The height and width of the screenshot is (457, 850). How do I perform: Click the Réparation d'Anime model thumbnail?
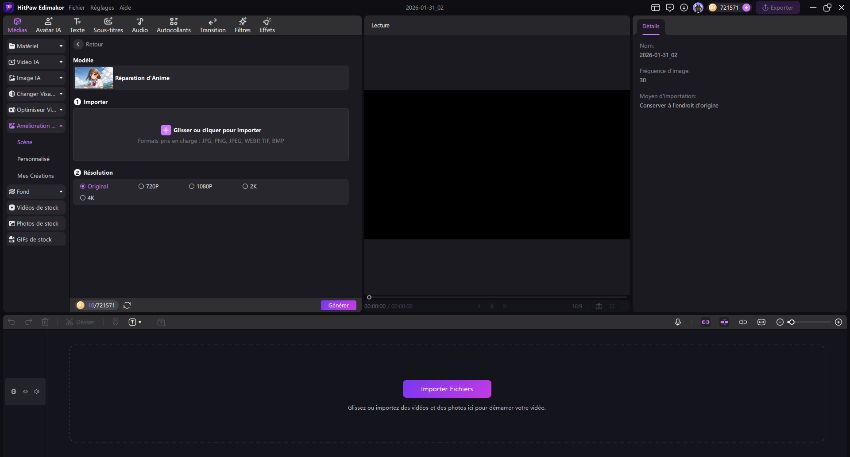pyautogui.click(x=93, y=77)
